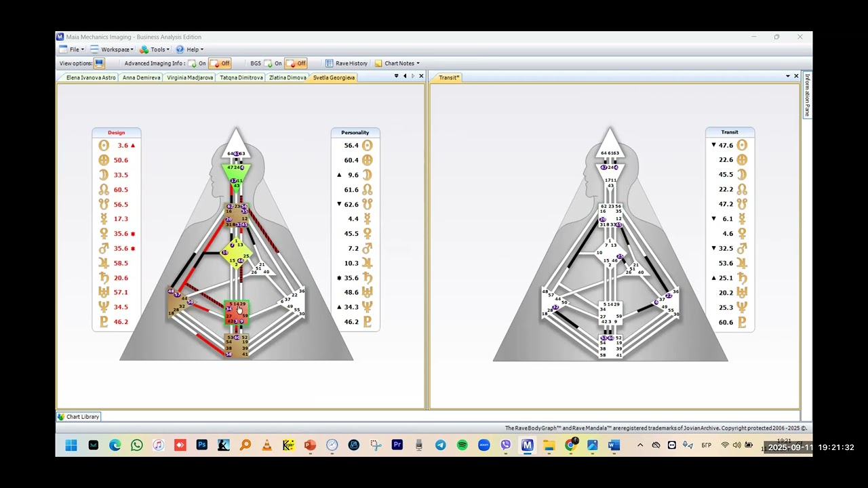This screenshot has height=488, width=868.
Task: Open the Help menu
Action: coord(189,49)
